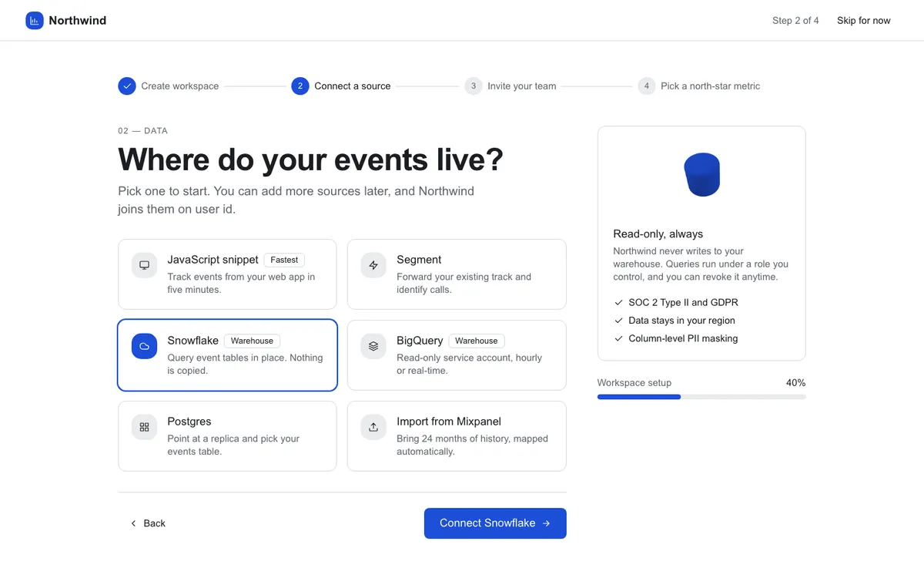Click the checkmark beside Column-level PII masking

click(618, 338)
